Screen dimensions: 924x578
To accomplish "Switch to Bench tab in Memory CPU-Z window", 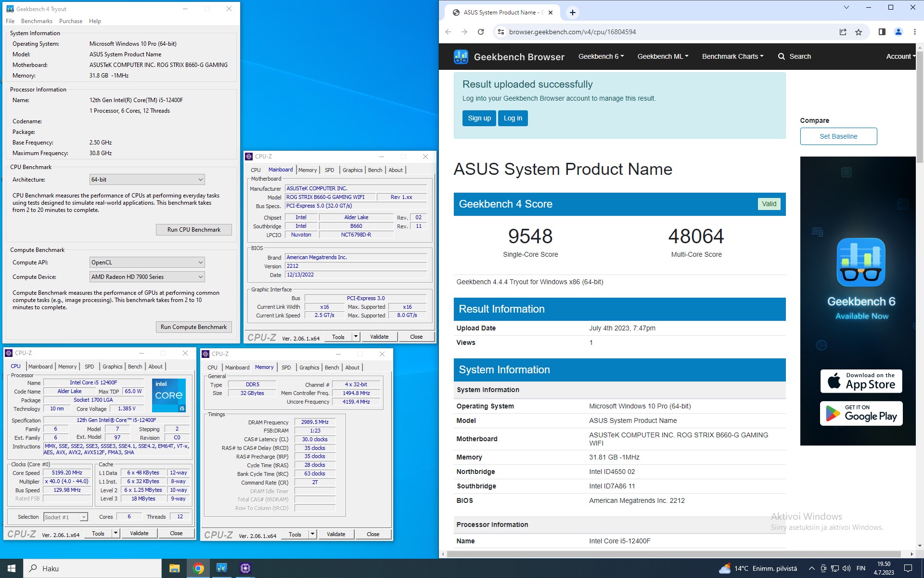I will click(332, 368).
